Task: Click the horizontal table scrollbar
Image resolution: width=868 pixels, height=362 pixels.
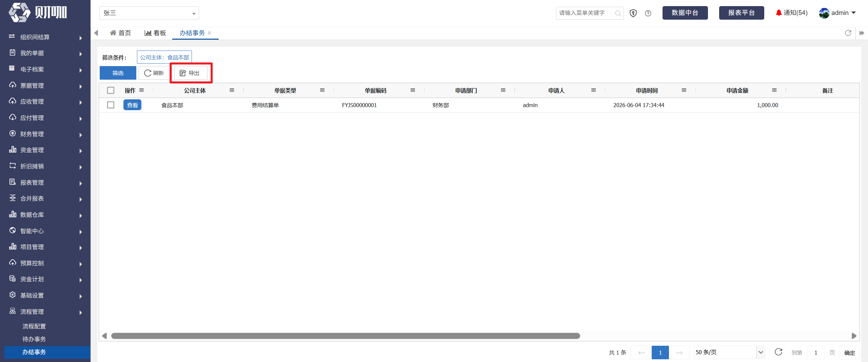Action: tap(346, 336)
